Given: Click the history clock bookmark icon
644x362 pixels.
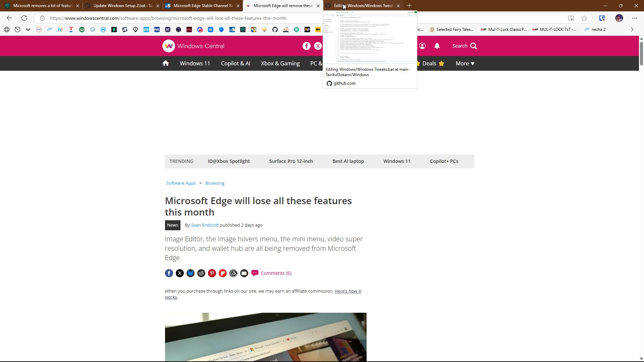Looking at the screenshot, I should pos(17,29).
